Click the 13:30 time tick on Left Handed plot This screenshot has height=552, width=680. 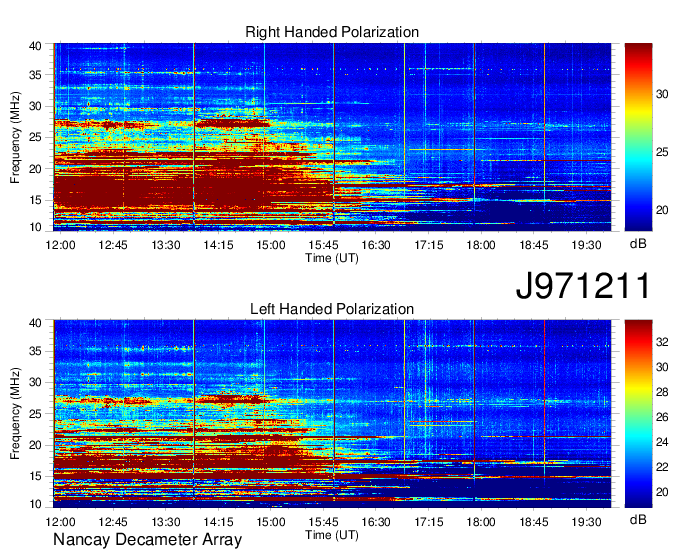pyautogui.click(x=166, y=522)
